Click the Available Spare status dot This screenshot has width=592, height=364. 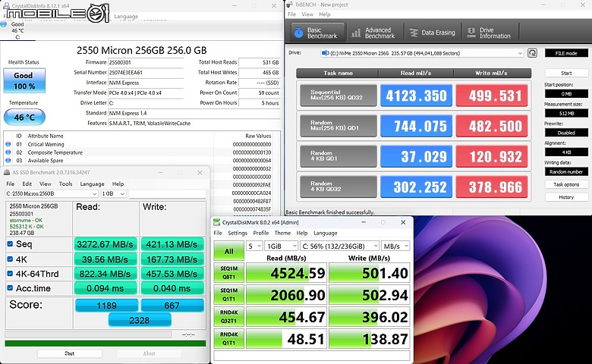[8, 160]
